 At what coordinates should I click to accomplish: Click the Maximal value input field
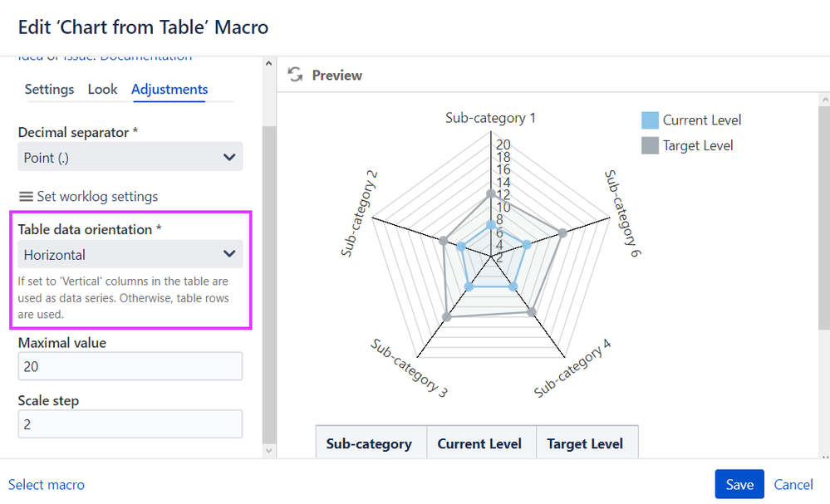pos(130,366)
